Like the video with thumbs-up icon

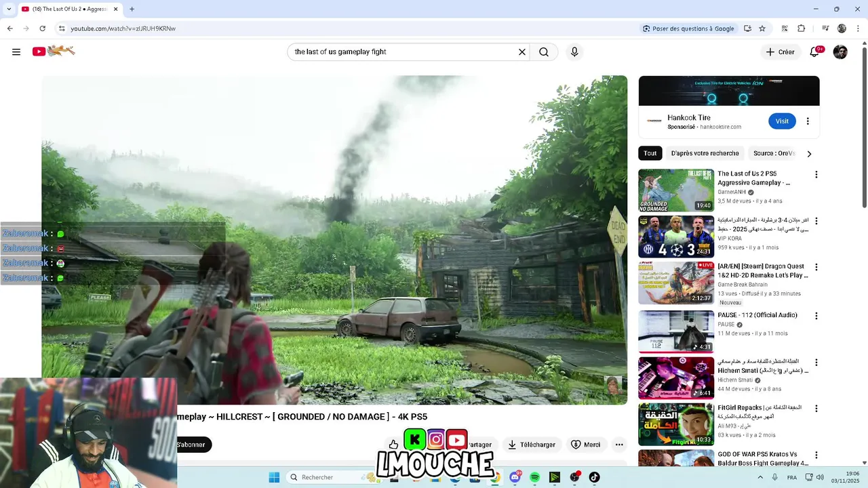click(393, 445)
